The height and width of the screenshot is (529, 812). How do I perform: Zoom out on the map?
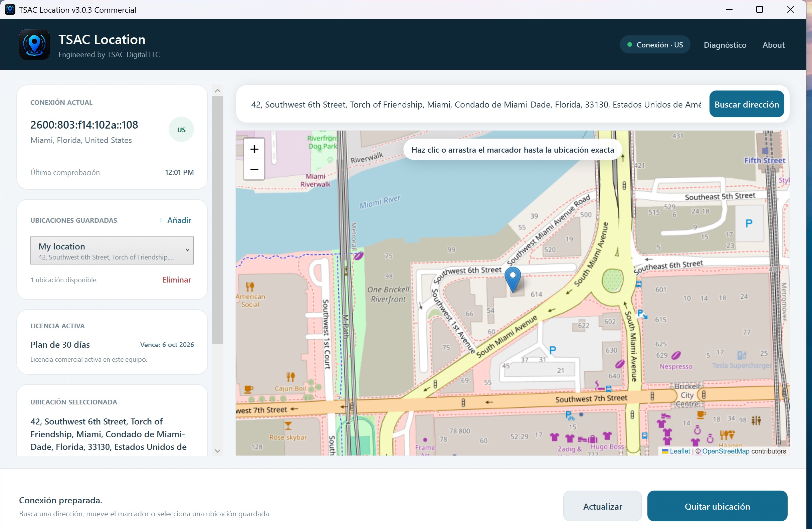tap(254, 170)
